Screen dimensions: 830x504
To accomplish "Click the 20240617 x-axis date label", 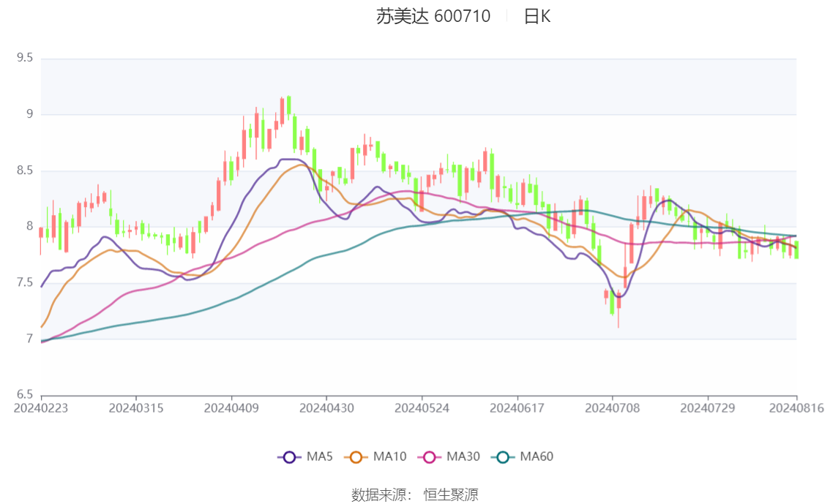I will point(517,408).
